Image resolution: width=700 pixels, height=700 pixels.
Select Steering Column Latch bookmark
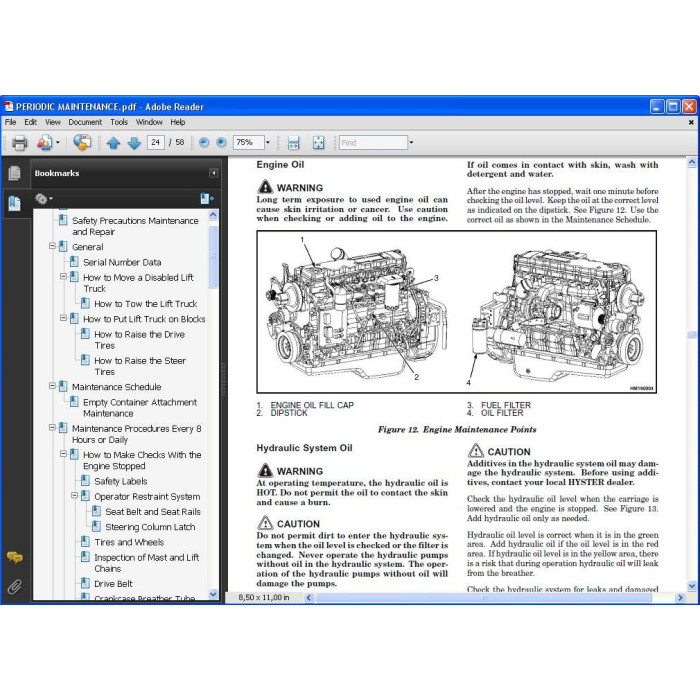[150, 527]
